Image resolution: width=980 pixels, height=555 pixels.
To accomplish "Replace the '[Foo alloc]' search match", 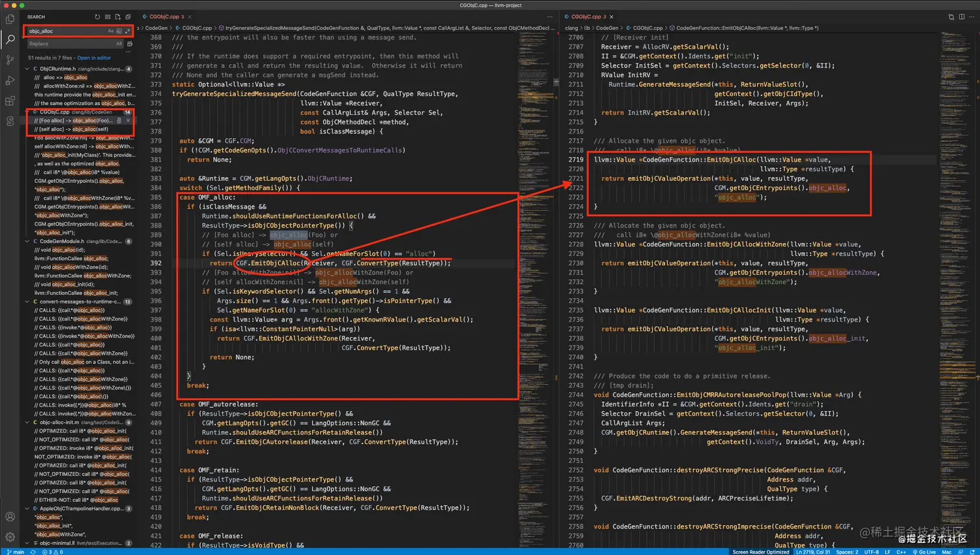I will (x=119, y=121).
